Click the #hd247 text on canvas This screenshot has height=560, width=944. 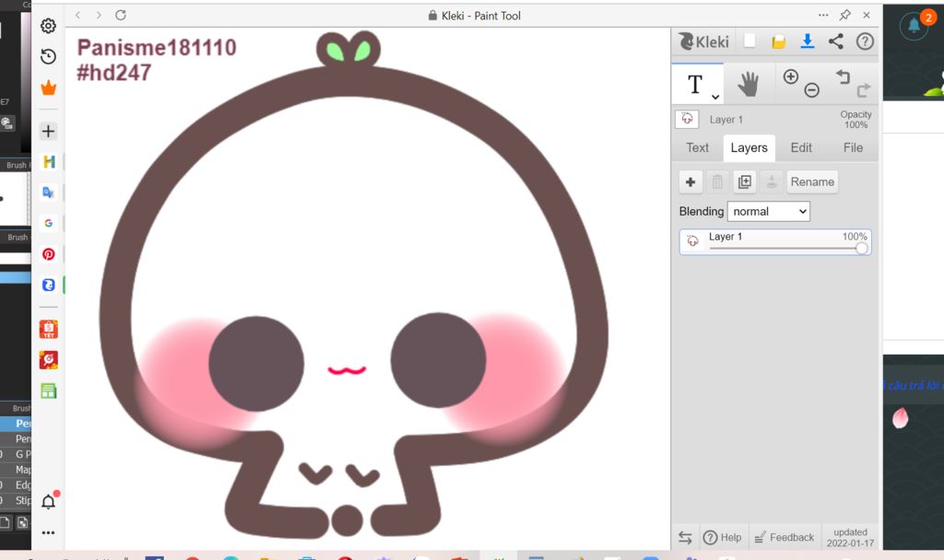click(113, 73)
